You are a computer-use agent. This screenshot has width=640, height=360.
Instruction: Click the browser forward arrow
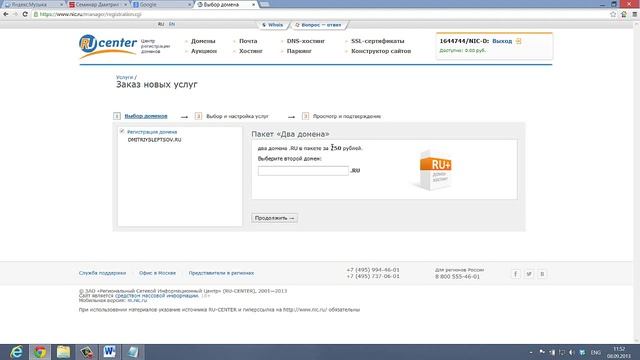tap(16, 14)
